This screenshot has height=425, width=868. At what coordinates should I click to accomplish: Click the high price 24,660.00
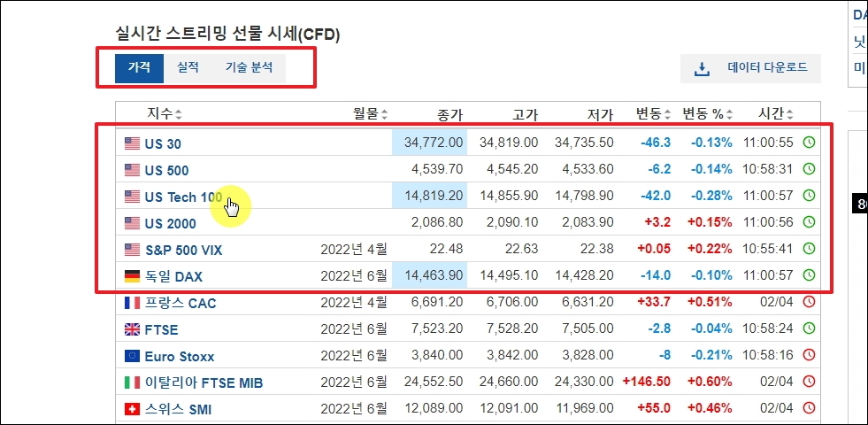509,382
